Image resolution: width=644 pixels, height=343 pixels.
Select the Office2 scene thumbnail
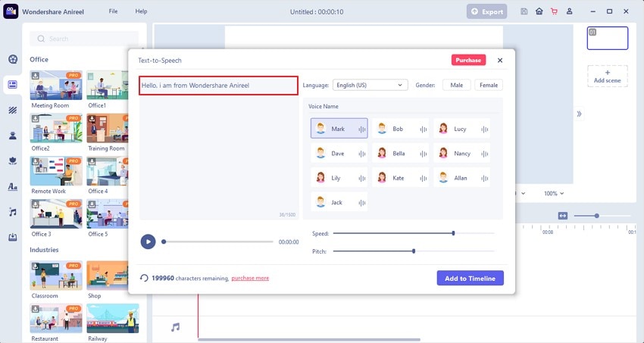click(56, 129)
